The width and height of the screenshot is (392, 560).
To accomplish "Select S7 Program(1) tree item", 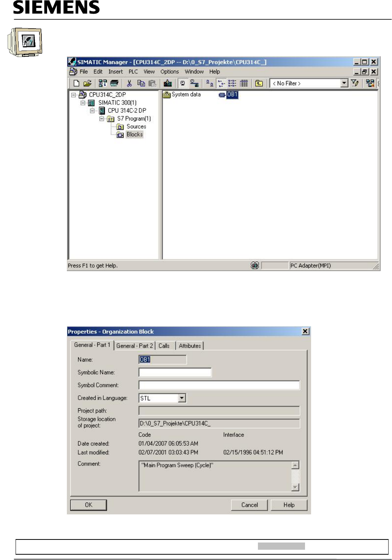I will [134, 119].
